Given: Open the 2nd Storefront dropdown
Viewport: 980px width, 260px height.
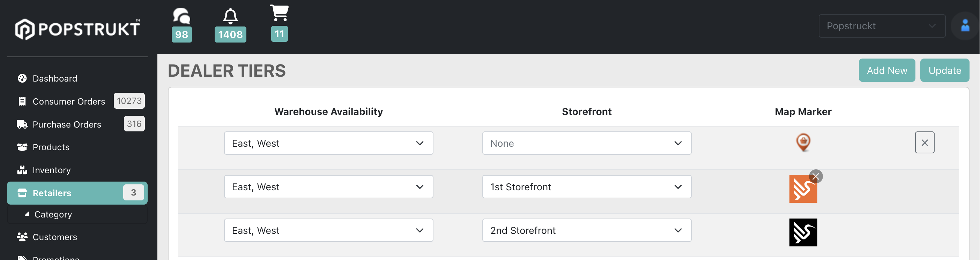Looking at the screenshot, I should pos(587,230).
